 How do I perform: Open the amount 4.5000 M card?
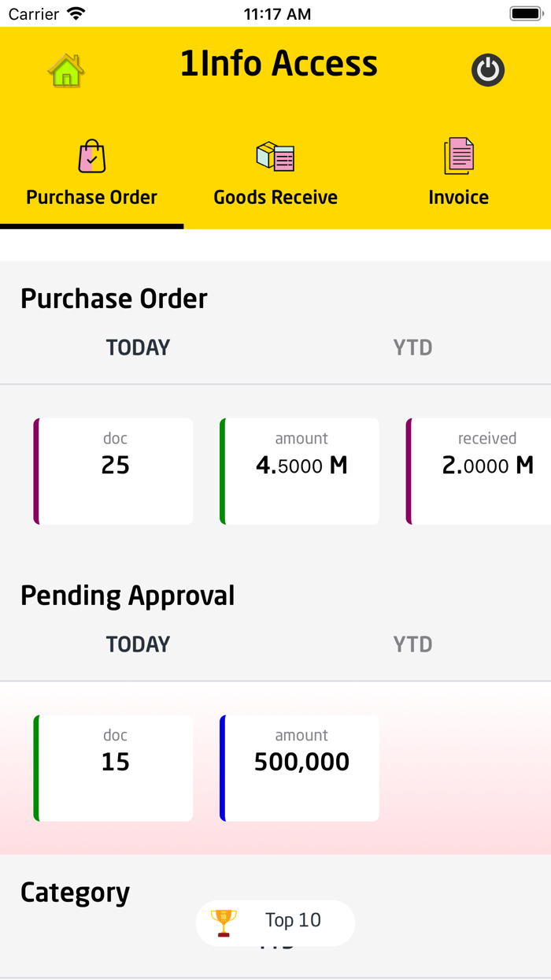[x=300, y=471]
